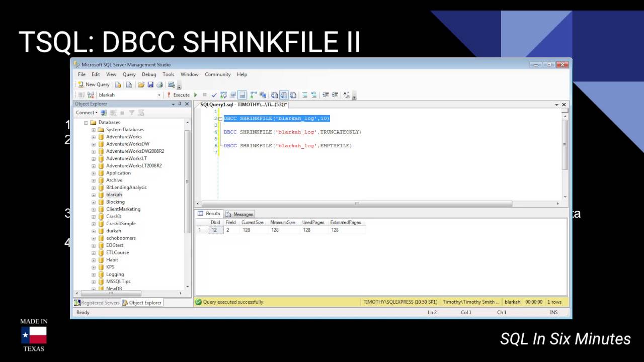Toggle Include Actual Execution Plan

pyautogui.click(x=254, y=95)
